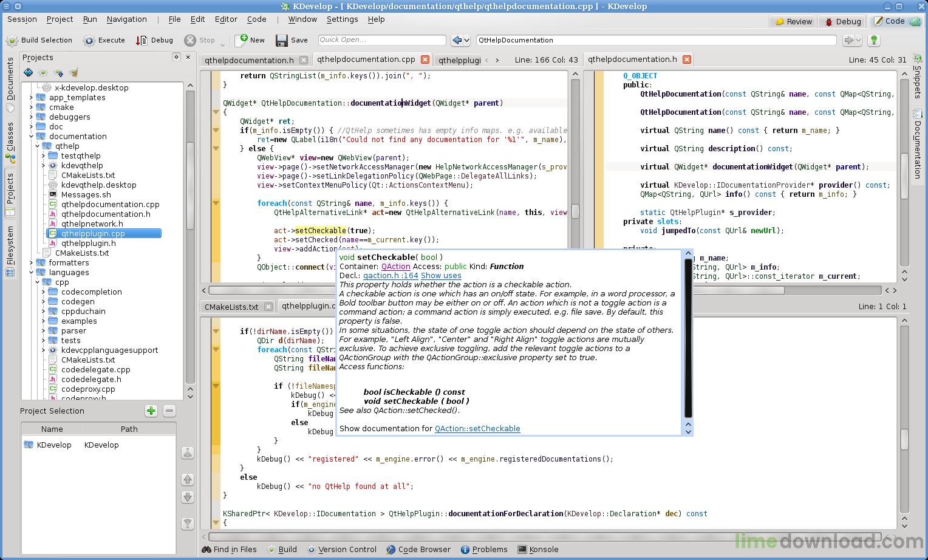Click the Execute gear icon
The width and height of the screenshot is (928, 560).
pyautogui.click(x=89, y=41)
